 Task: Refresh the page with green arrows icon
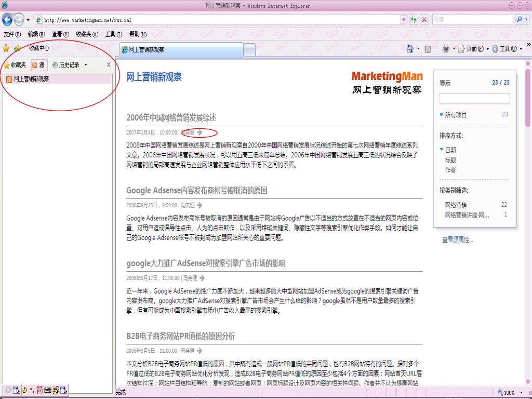click(413, 20)
